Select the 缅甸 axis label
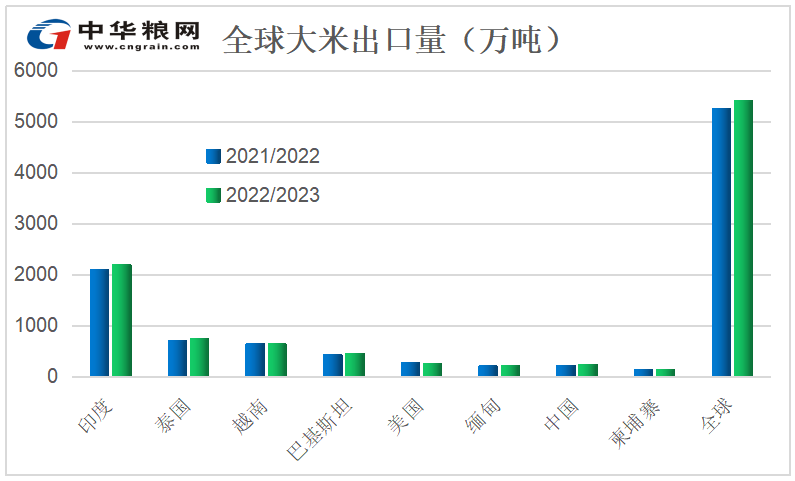This screenshot has height=481, width=795. (484, 412)
